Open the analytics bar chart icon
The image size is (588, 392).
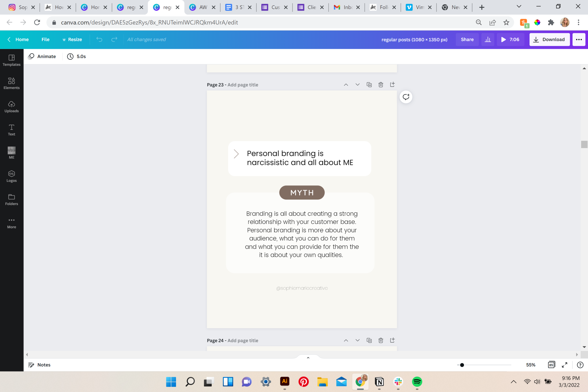[x=488, y=40]
